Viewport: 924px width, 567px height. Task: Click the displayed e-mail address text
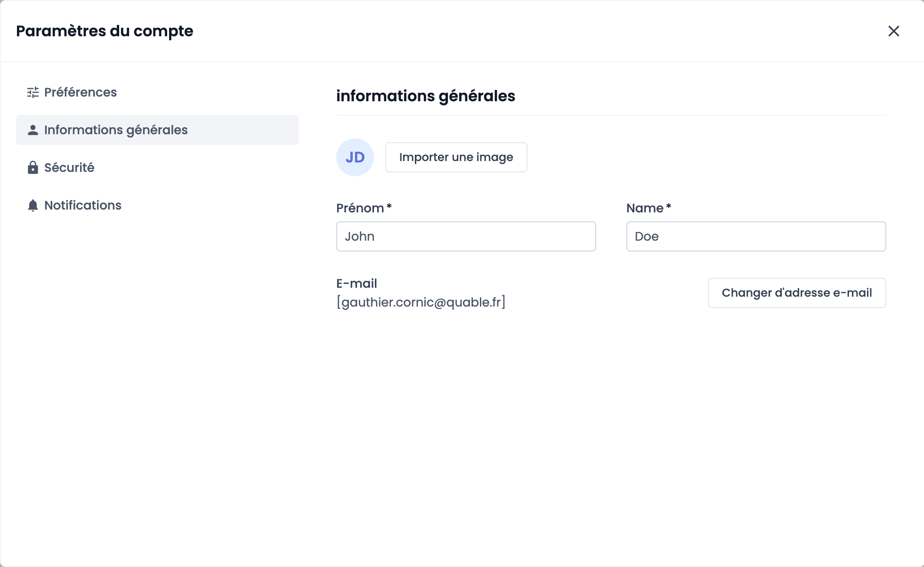[421, 302]
